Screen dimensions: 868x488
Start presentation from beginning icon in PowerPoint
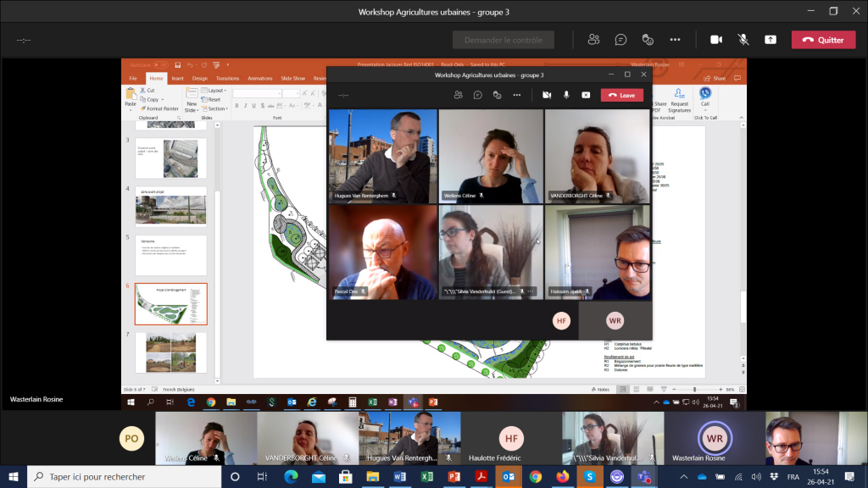pyautogui.click(x=216, y=64)
